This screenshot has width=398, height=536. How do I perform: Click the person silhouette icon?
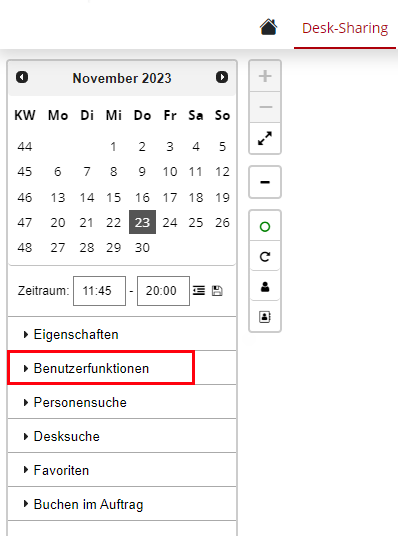tap(265, 286)
